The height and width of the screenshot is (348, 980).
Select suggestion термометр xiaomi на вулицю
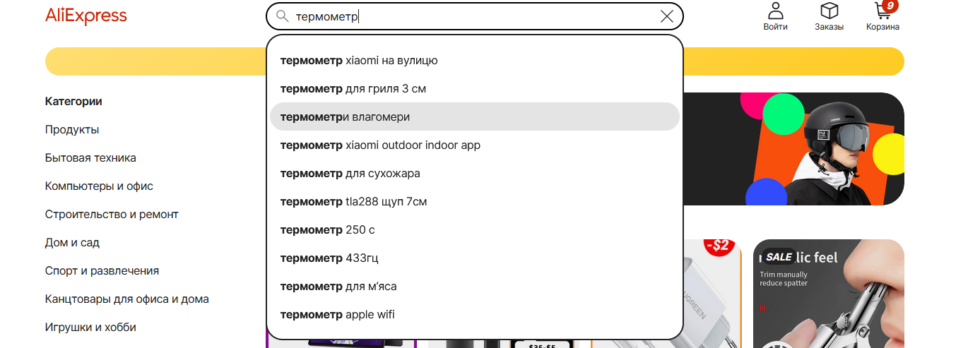pos(475,61)
